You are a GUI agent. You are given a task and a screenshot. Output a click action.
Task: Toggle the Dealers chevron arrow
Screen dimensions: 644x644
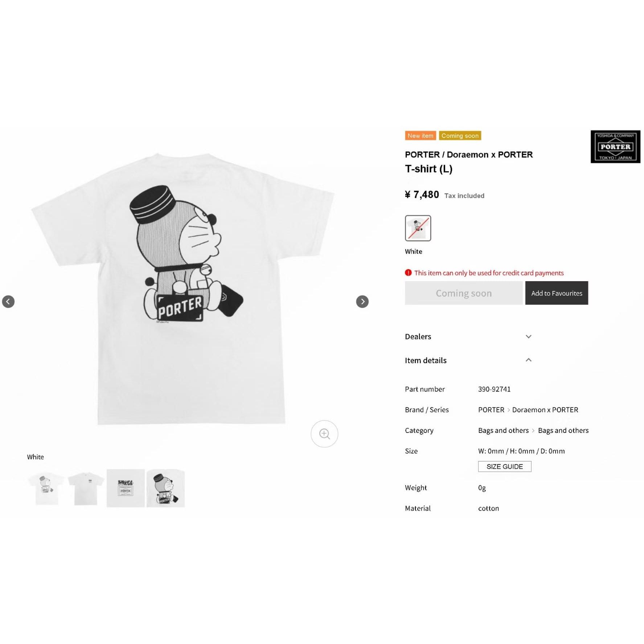[x=528, y=337]
